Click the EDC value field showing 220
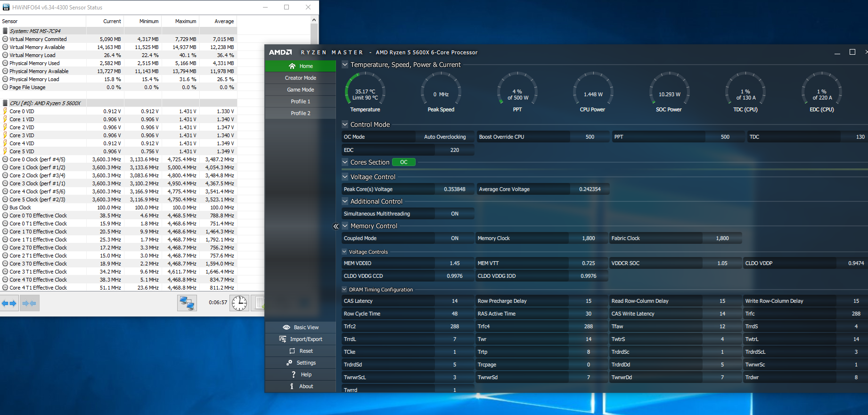Viewport: 868px width, 415px height. coord(455,150)
